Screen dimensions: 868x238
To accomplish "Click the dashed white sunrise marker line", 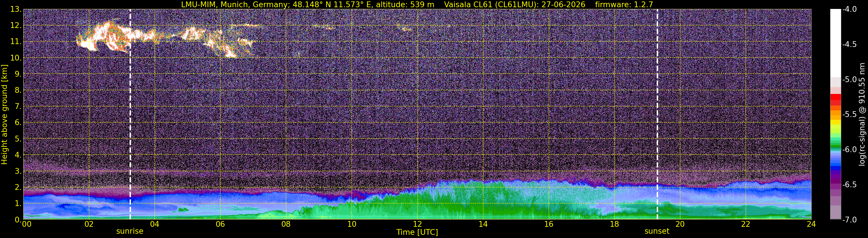I will click(130, 114).
